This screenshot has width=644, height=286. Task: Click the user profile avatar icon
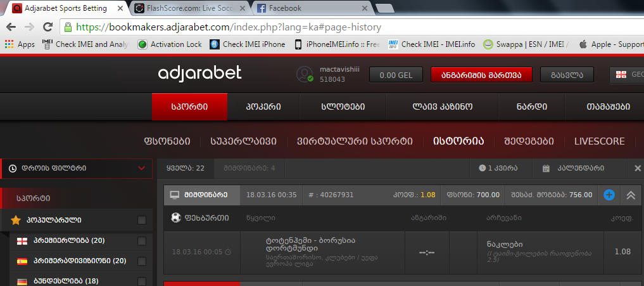click(x=305, y=74)
